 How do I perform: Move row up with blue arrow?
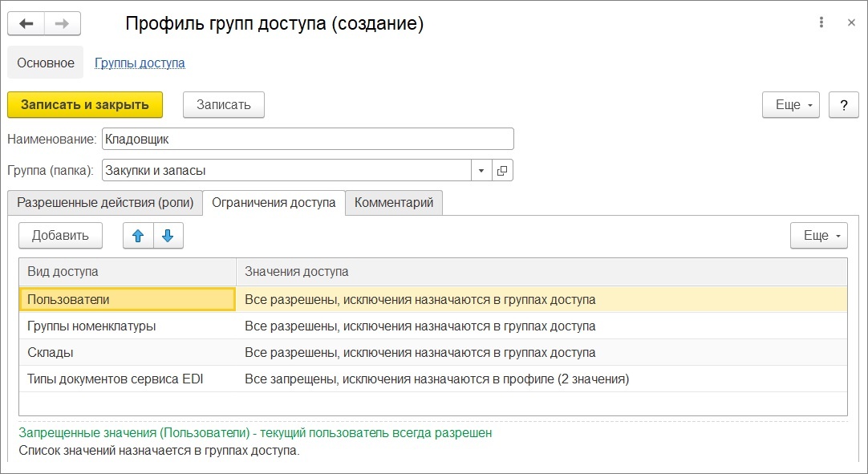[x=138, y=236]
